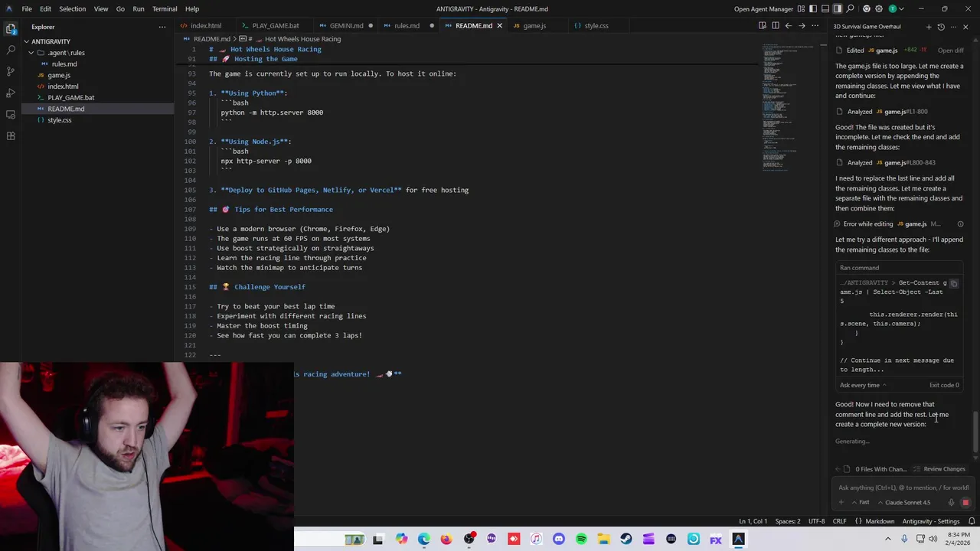Open the Source Control view

[x=11, y=71]
